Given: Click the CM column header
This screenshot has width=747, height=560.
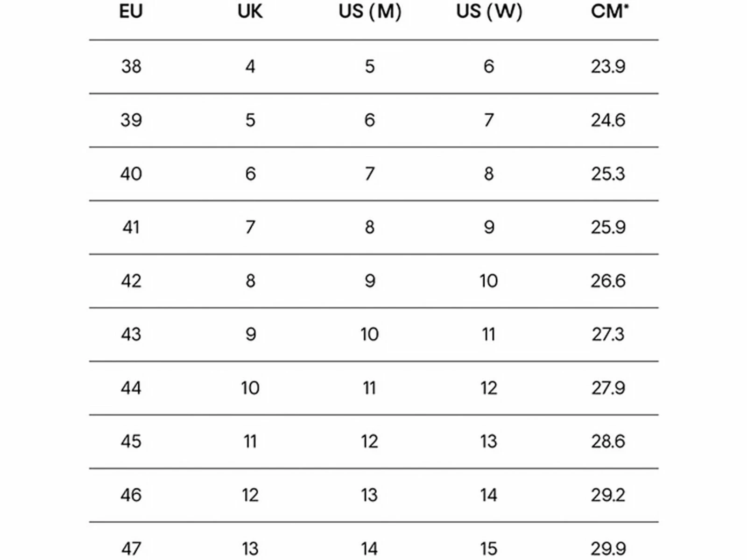Looking at the screenshot, I should coord(609,11).
